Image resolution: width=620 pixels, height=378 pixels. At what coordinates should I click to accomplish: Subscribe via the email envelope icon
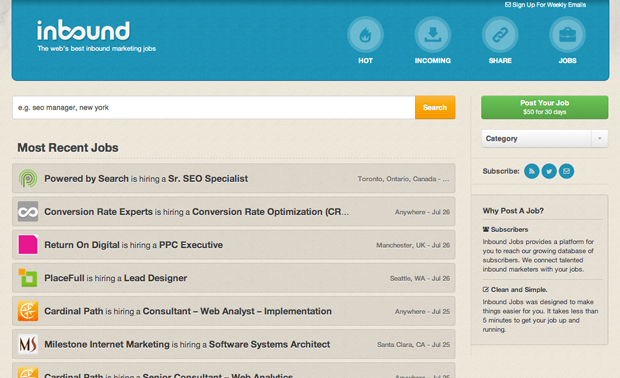[x=566, y=171]
